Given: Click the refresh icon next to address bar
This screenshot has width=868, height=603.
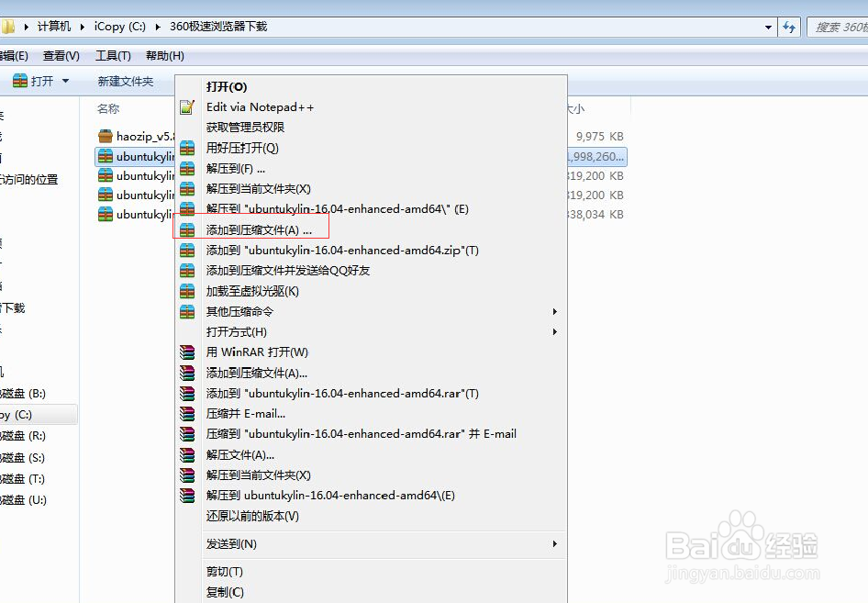Looking at the screenshot, I should coord(789,27).
